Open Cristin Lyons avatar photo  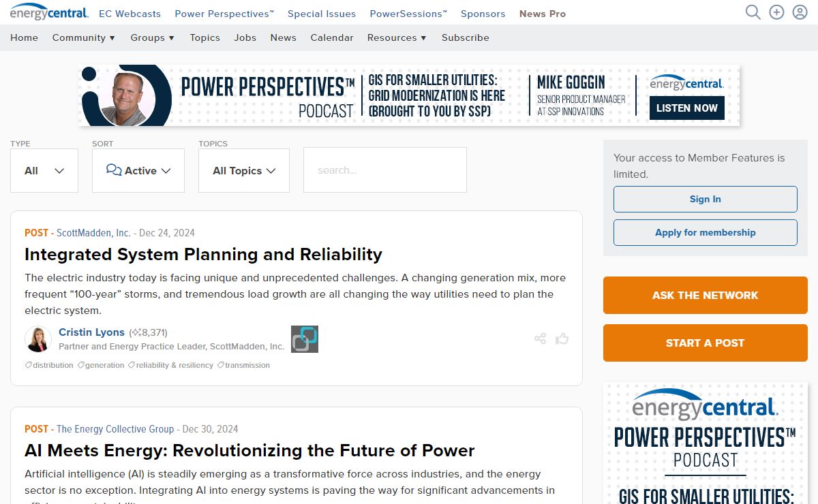[x=38, y=339]
